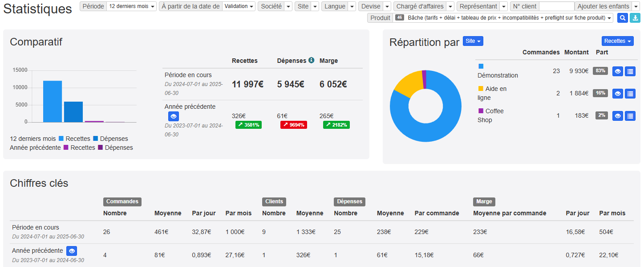
Task: Click the green 3581% recettes growth badge
Action: (248, 125)
